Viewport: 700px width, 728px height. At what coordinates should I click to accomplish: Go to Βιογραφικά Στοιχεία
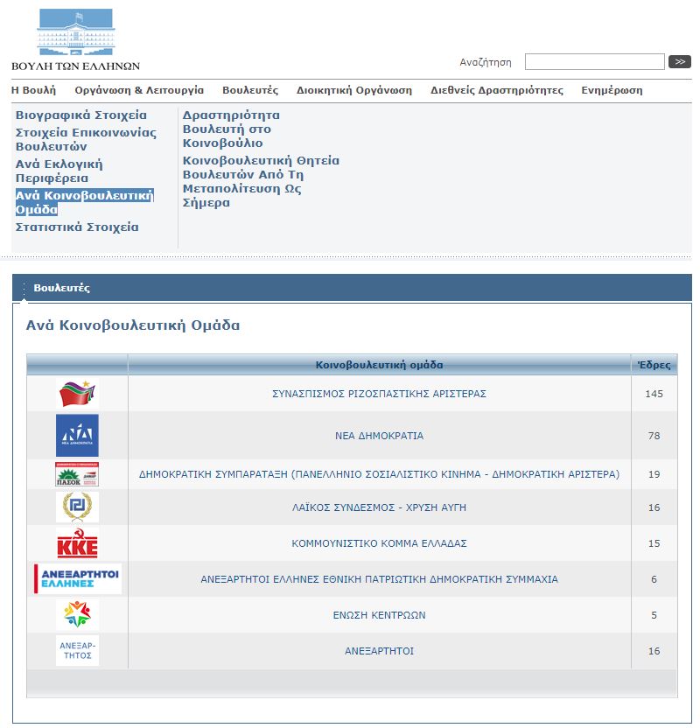[x=81, y=115]
